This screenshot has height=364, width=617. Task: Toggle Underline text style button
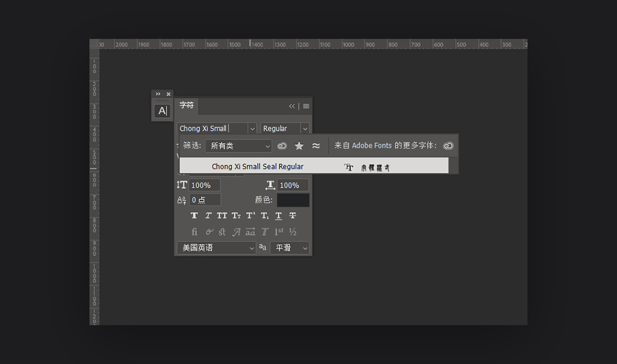(279, 216)
